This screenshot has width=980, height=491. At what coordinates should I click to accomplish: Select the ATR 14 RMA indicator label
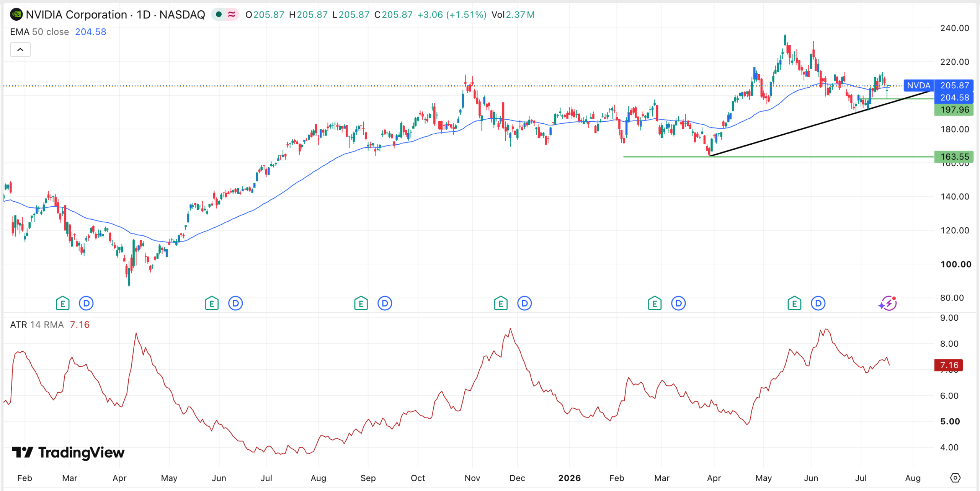[37, 325]
